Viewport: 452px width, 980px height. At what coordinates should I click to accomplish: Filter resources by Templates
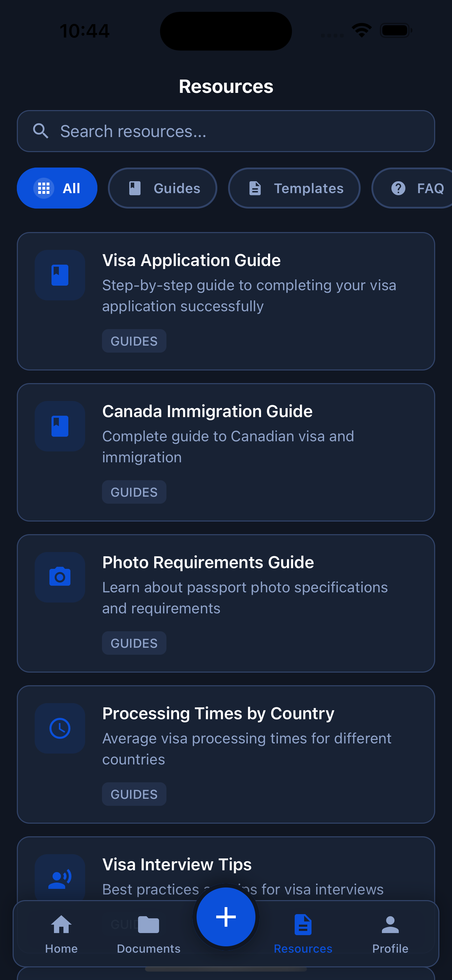coord(294,188)
